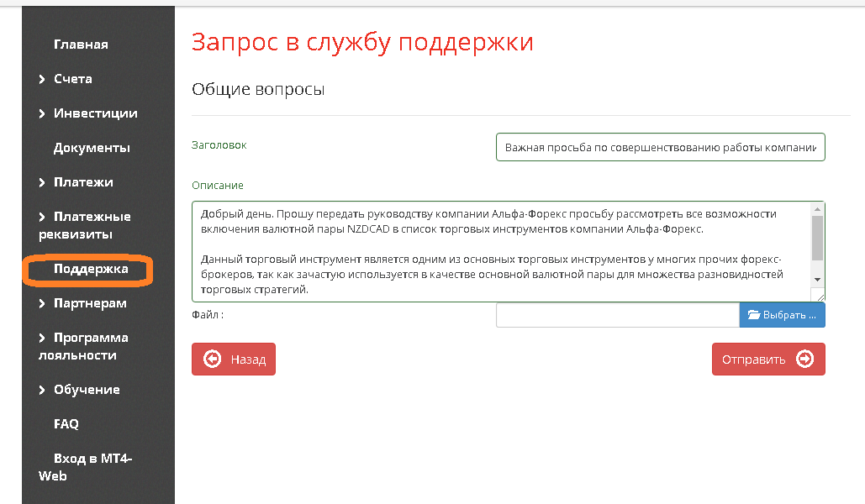Screen dimensions: 865x504
Task: Click the Общие вопросы subheading
Action: [258, 89]
